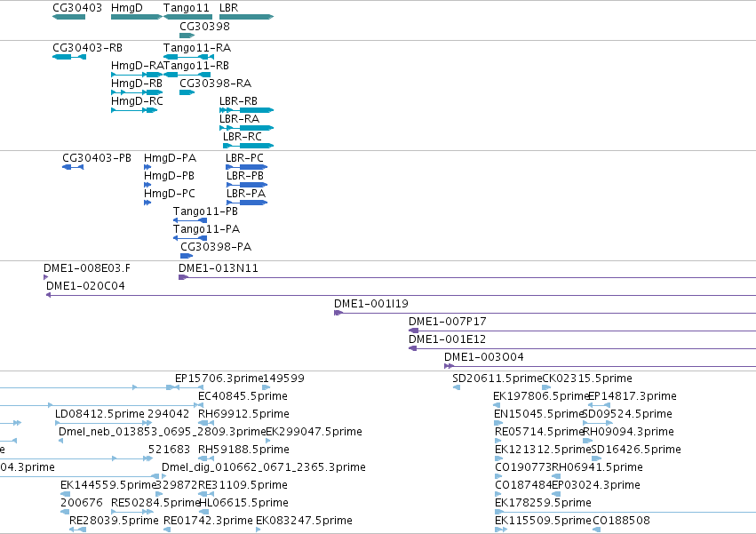Click the HmgD-PB protein label
The width and height of the screenshot is (756, 534).
click(x=169, y=176)
